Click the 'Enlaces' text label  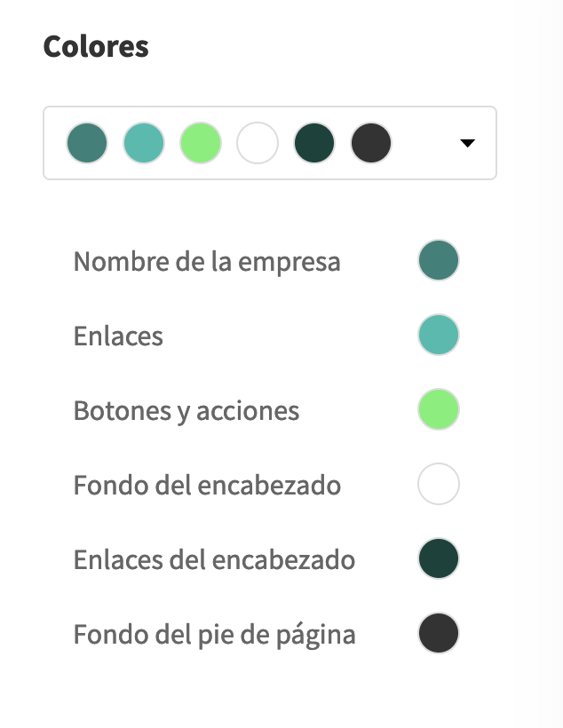point(118,336)
